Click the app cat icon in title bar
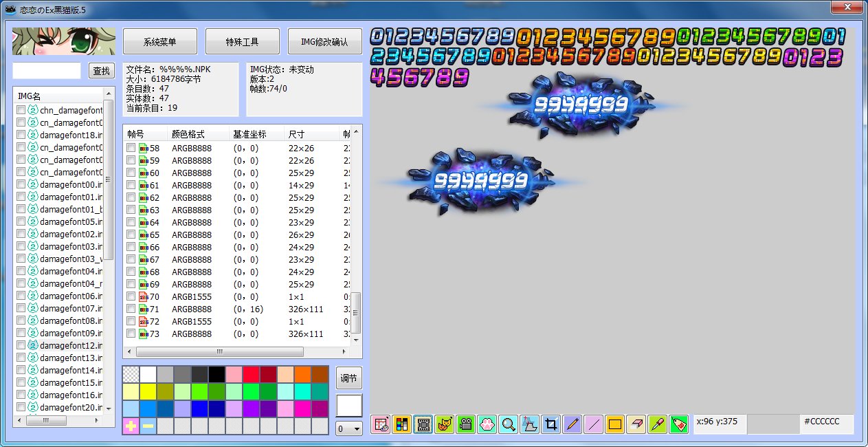Image resolution: width=868 pixels, height=447 pixels. tap(11, 9)
